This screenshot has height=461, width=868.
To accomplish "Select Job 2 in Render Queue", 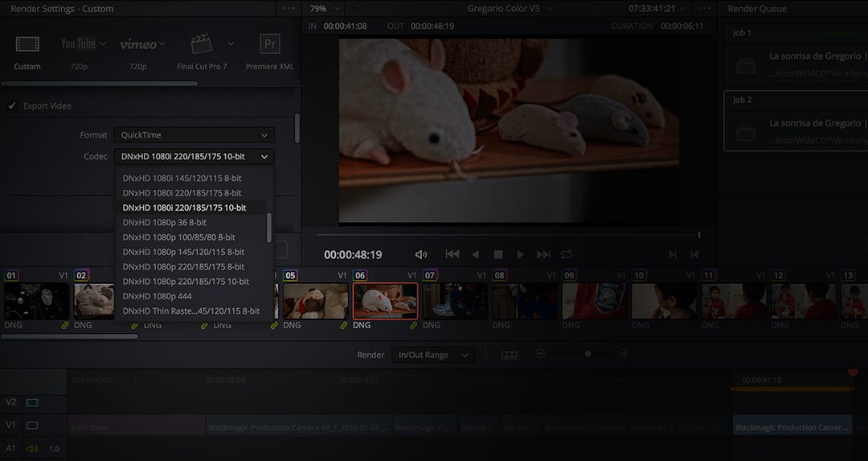I will (796, 121).
